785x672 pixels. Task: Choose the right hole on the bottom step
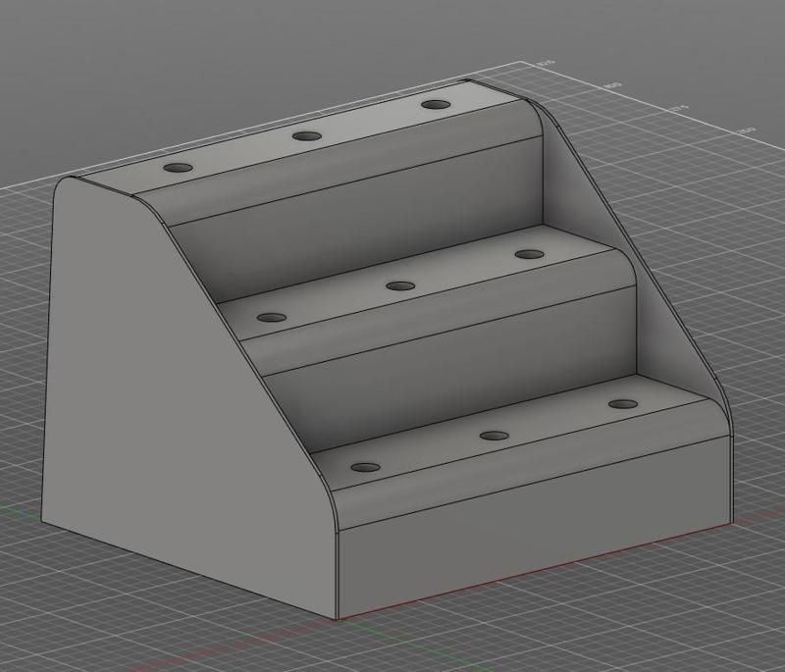623,404
